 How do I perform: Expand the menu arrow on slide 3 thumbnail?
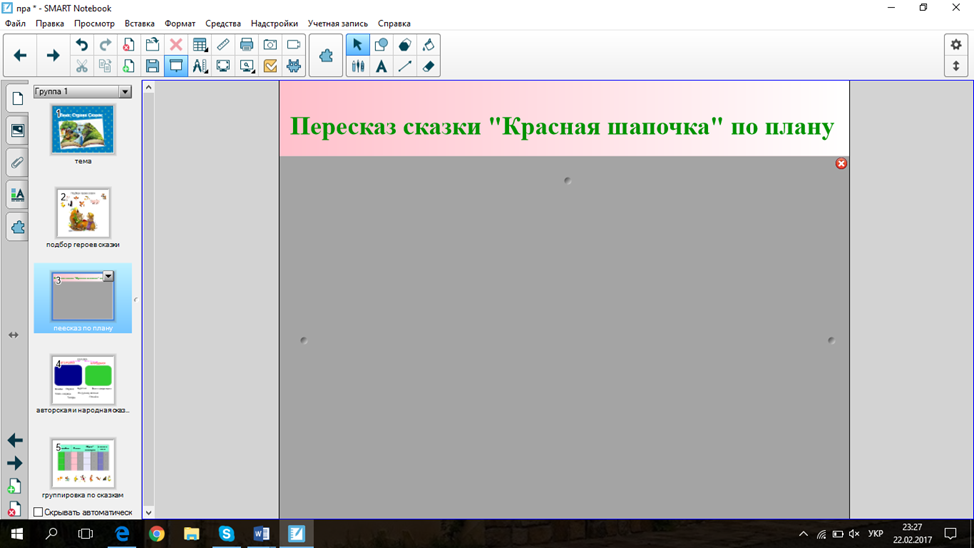108,276
